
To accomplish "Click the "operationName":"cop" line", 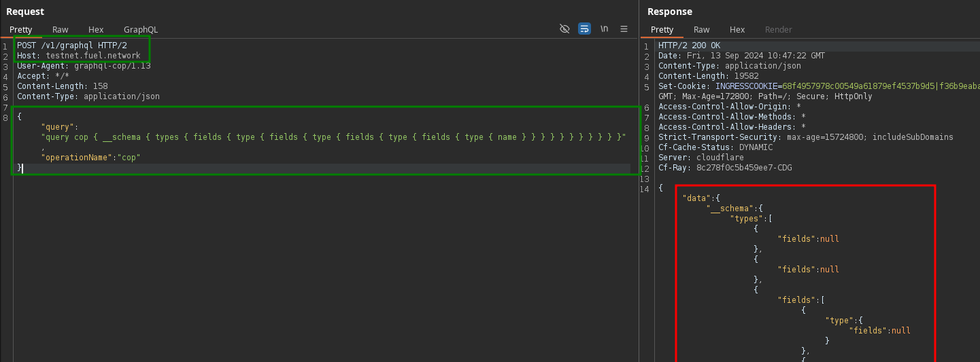I will click(x=90, y=158).
